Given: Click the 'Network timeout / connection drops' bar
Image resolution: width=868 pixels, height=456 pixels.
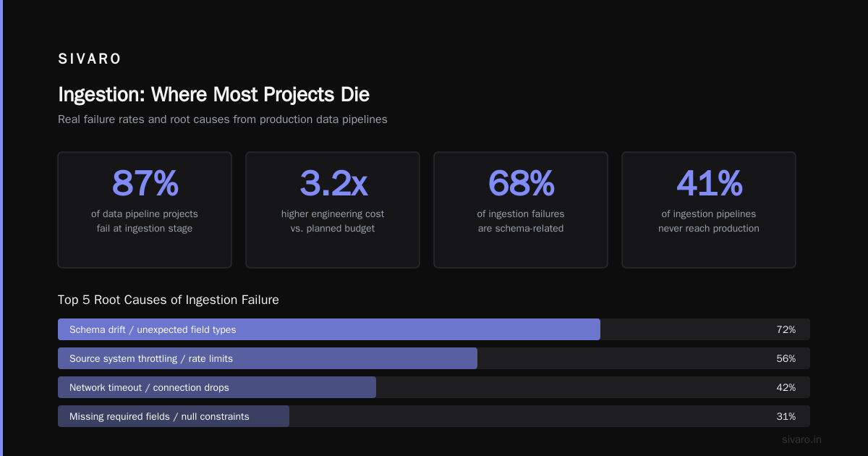Looking at the screenshot, I should pos(217,387).
